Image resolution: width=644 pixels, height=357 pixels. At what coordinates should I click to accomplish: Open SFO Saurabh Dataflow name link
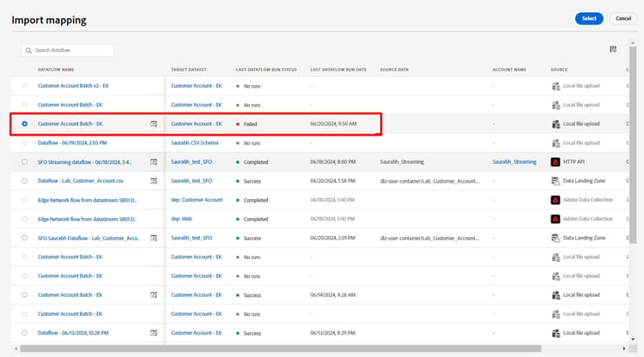(89, 238)
